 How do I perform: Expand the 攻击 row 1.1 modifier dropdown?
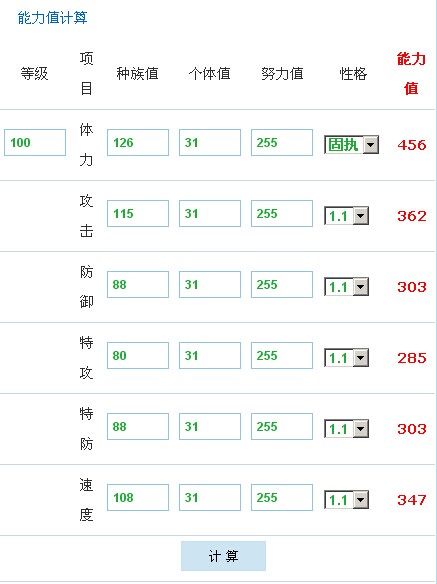(346, 216)
